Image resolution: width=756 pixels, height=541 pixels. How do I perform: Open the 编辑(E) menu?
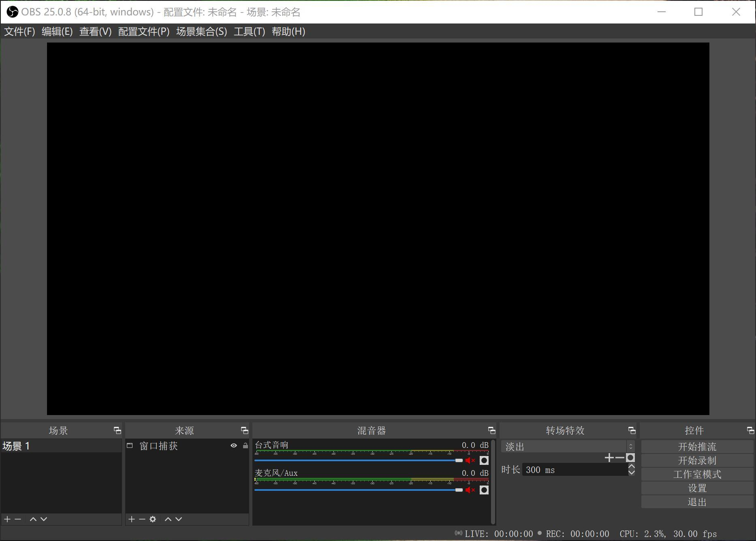(x=57, y=32)
